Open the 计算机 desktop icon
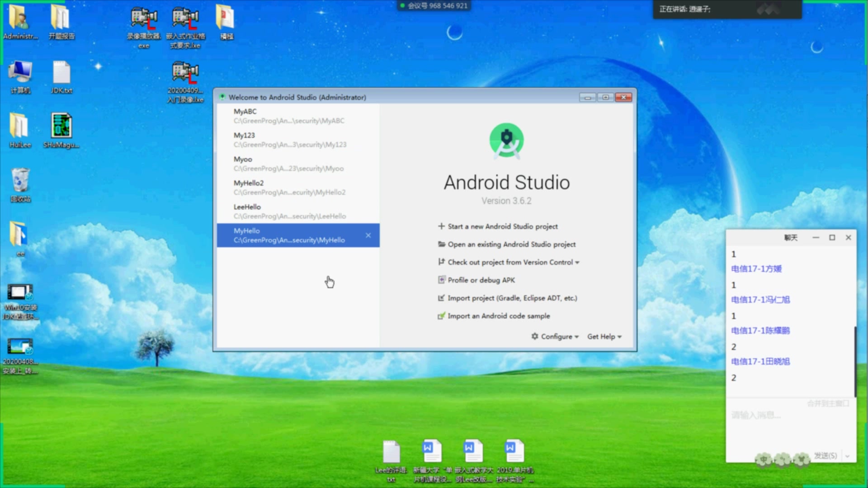Screen dimensions: 868x488 (20, 76)
